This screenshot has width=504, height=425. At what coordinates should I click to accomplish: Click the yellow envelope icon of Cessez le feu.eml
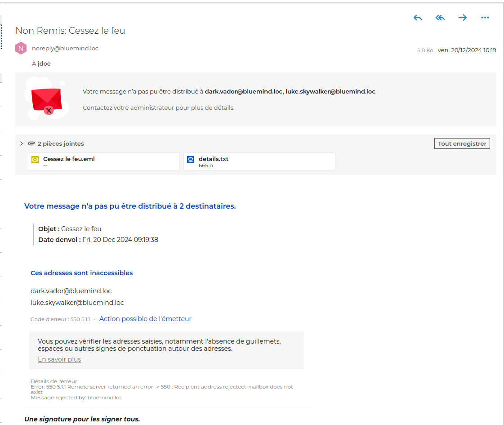coord(35,160)
